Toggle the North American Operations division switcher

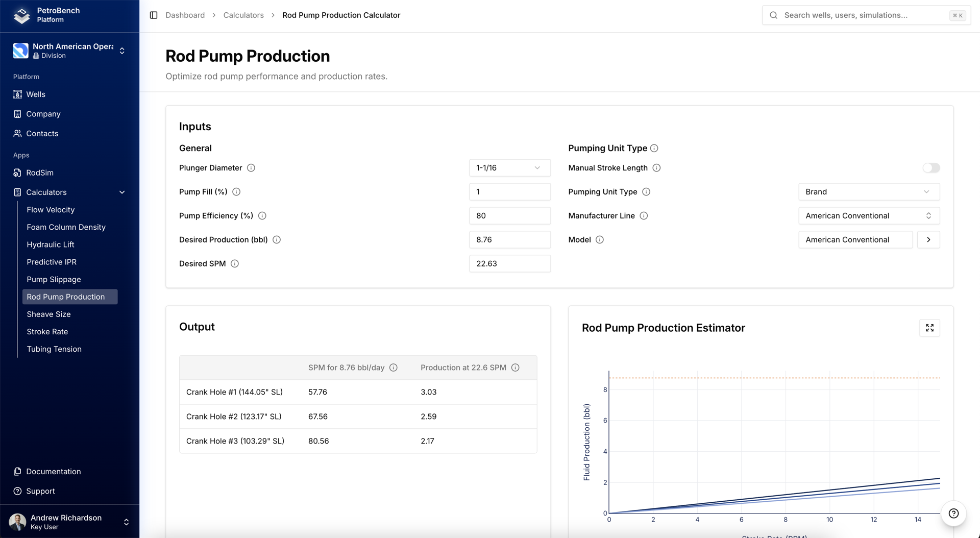click(121, 51)
